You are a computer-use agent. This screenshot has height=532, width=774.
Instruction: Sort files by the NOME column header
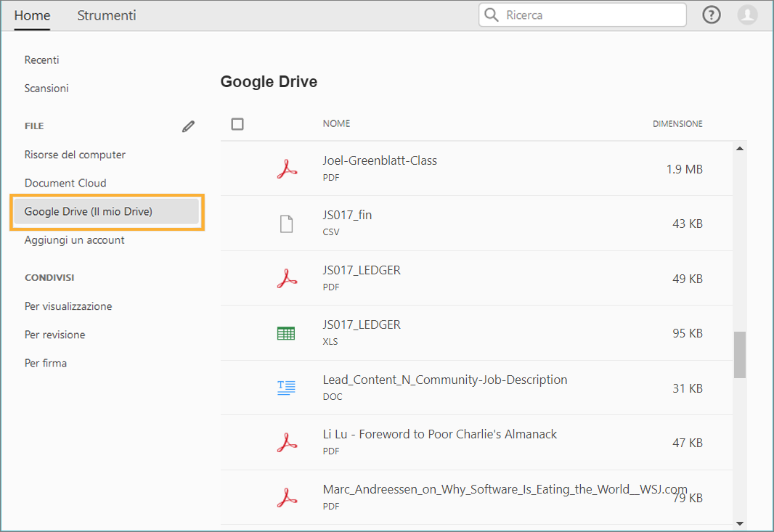click(x=337, y=124)
